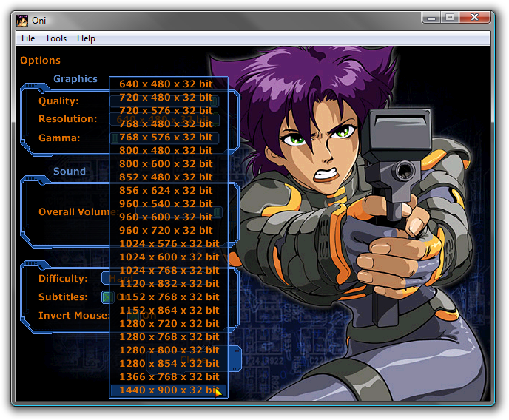509x420 pixels.
Task: Select 960 x 600 x 32 bit resolution
Action: pos(169,217)
